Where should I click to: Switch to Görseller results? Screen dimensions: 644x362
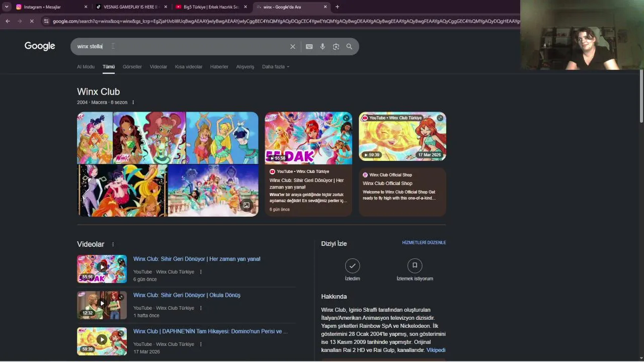tap(132, 67)
